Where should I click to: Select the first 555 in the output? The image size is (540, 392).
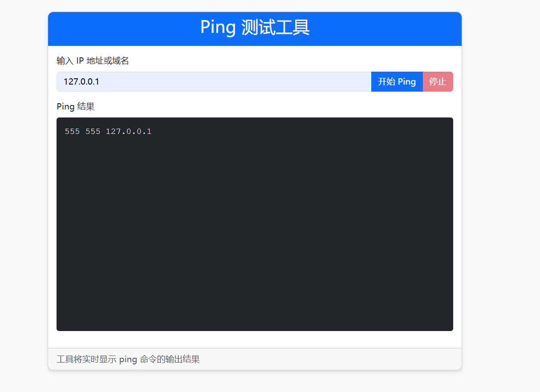click(x=72, y=131)
